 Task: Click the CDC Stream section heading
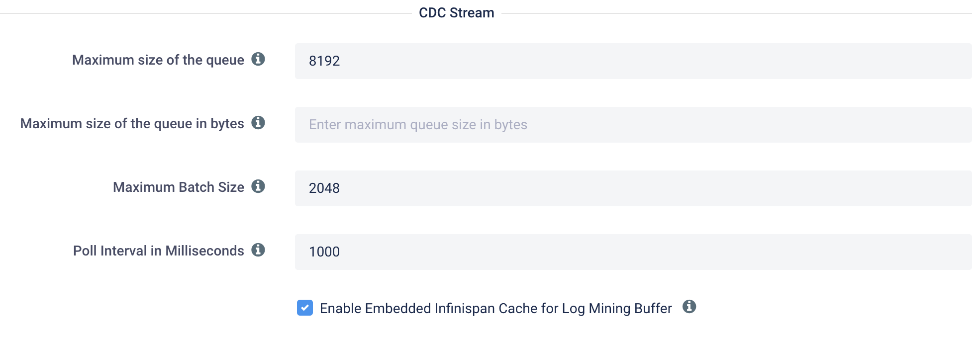(456, 11)
